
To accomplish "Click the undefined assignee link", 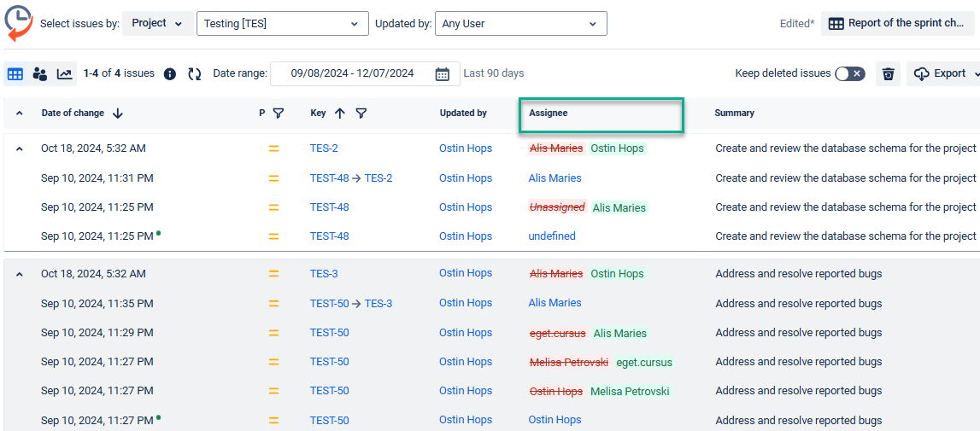I will coord(552,236).
